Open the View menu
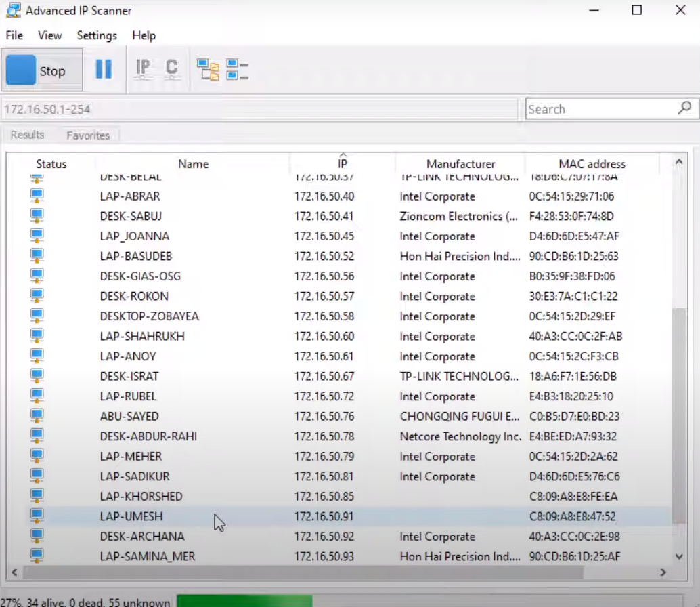Screen dimensions: 700x607 49,35
